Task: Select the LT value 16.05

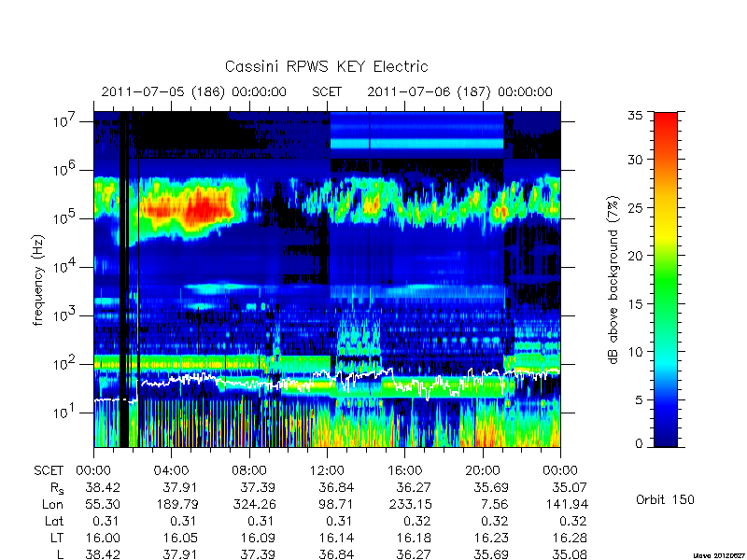Action: pos(180,538)
